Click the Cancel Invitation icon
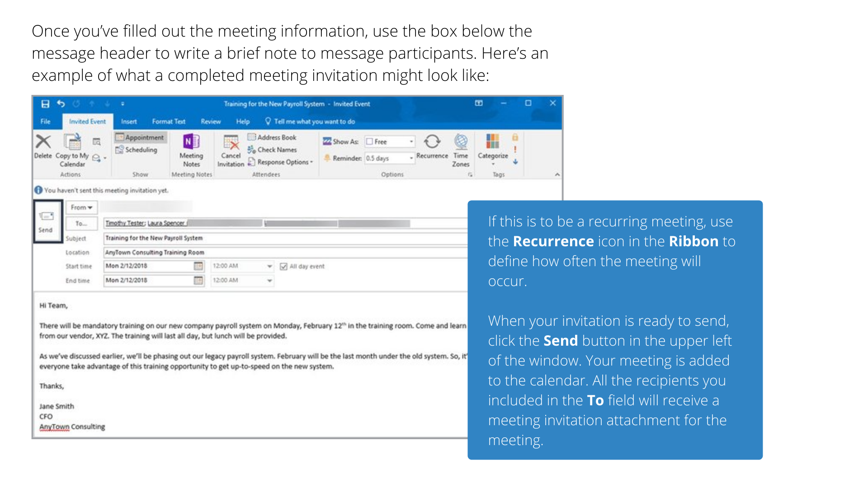 tap(231, 143)
